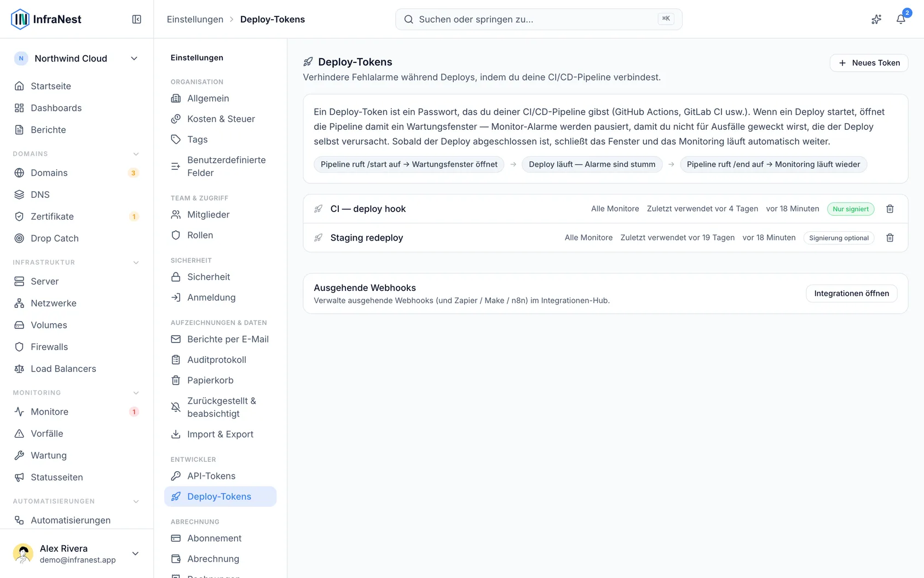Screen dimensions: 924x578
Task: Open the AI sparkle assistant icon
Action: click(876, 19)
